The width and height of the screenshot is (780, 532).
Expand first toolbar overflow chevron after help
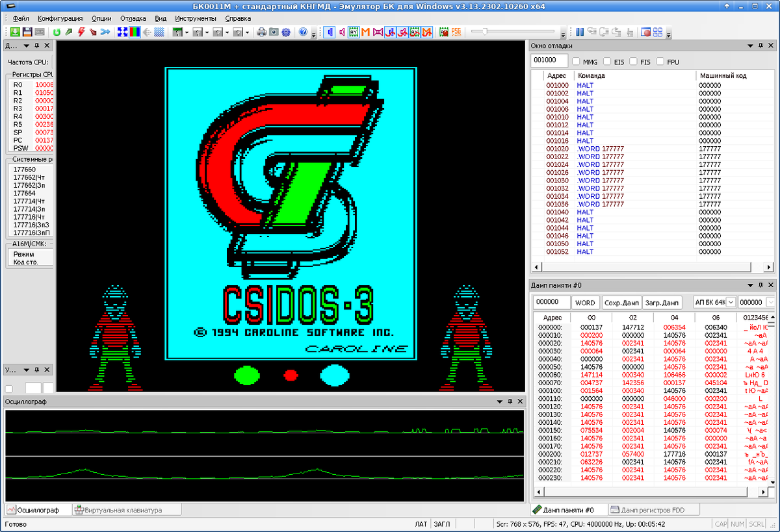click(314, 34)
